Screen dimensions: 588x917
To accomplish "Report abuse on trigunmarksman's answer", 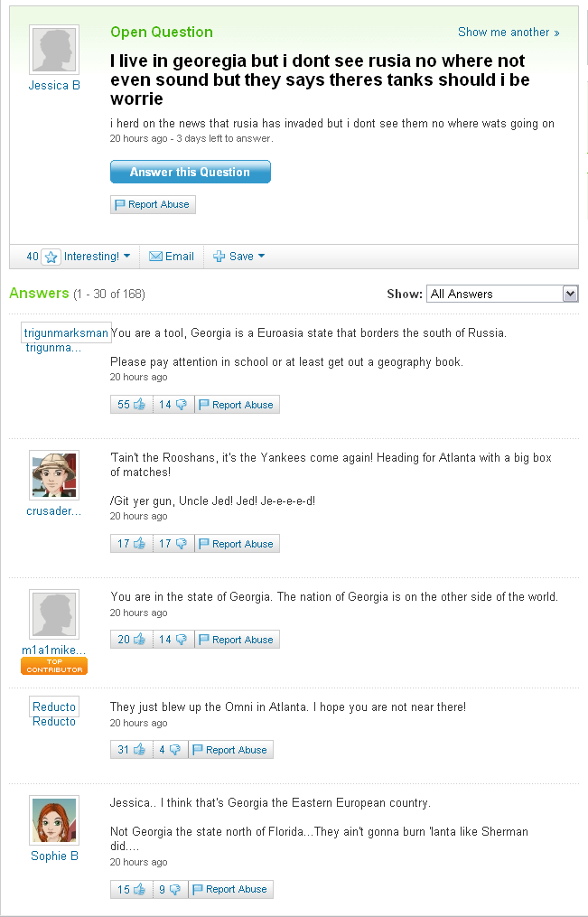I will [237, 405].
